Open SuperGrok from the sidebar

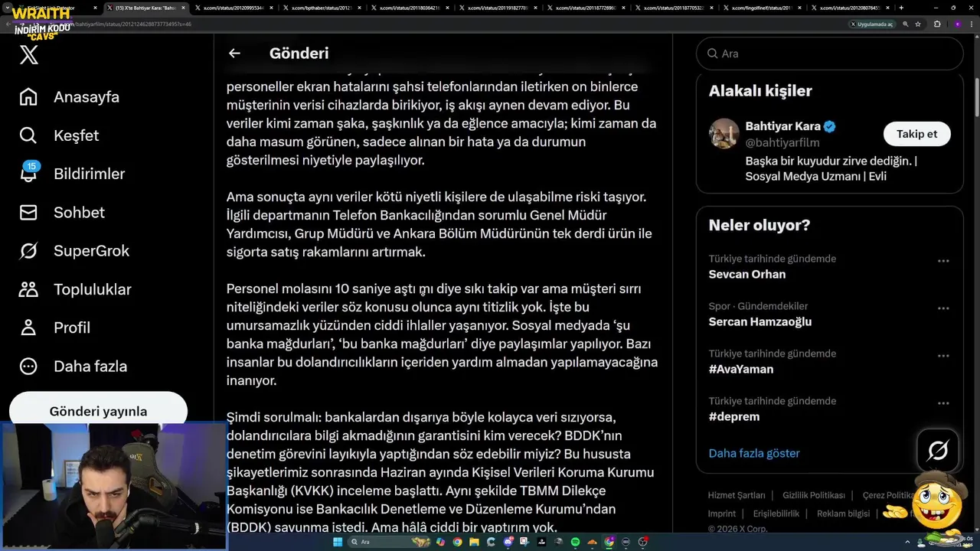pyautogui.click(x=74, y=250)
